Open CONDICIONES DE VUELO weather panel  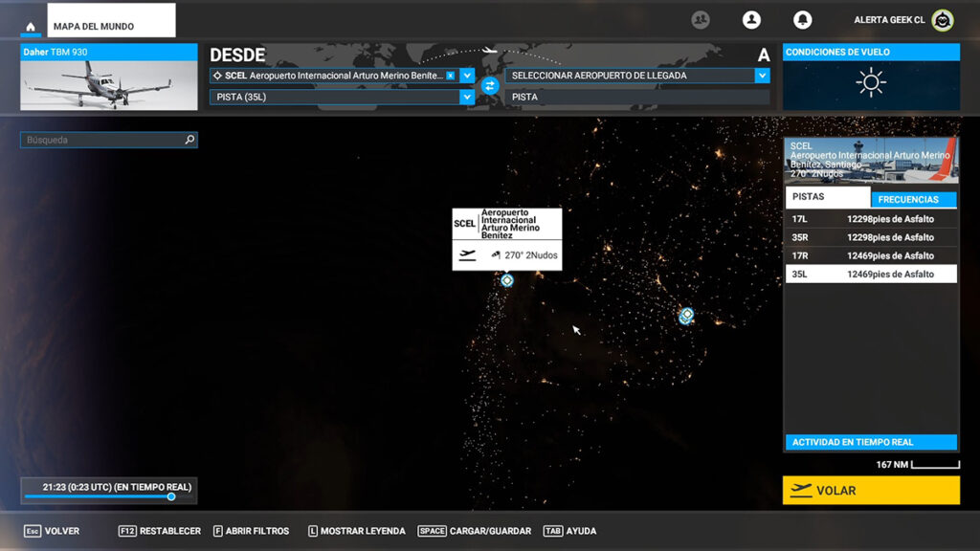(x=871, y=77)
